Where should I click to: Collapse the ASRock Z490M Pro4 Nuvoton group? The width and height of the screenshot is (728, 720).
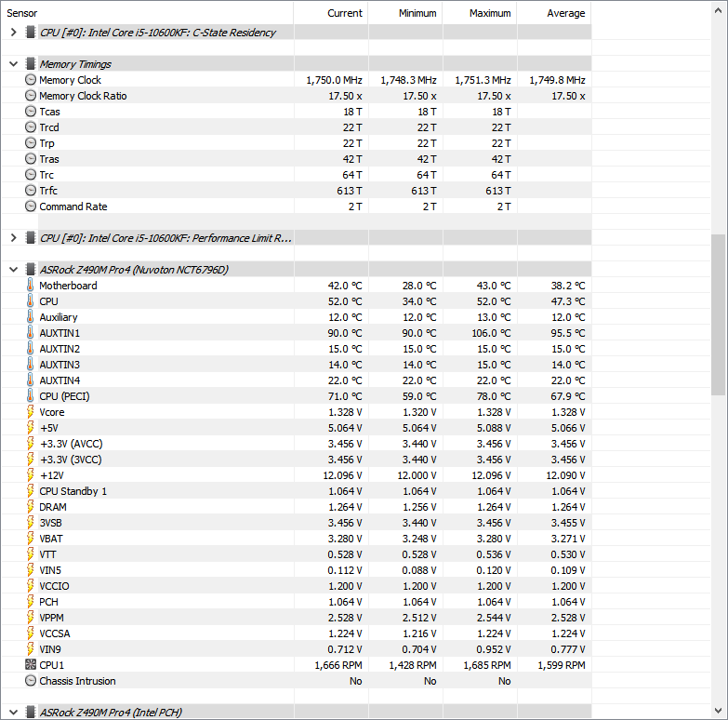(x=13, y=270)
